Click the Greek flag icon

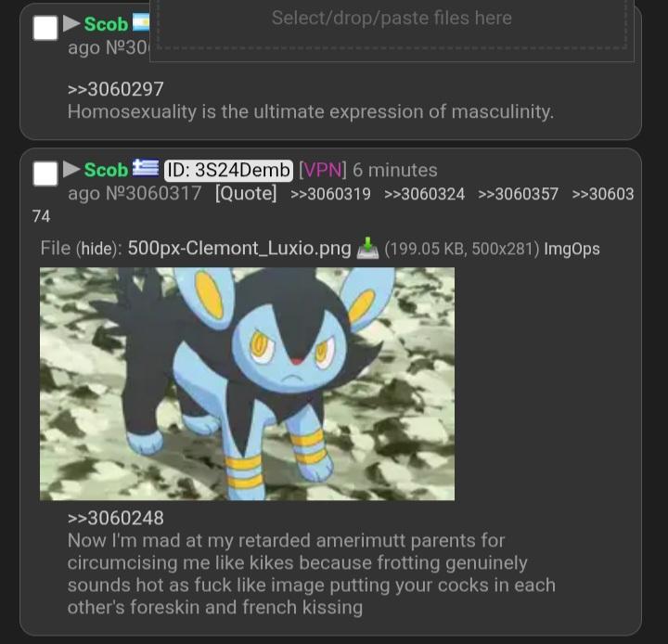coord(146,168)
